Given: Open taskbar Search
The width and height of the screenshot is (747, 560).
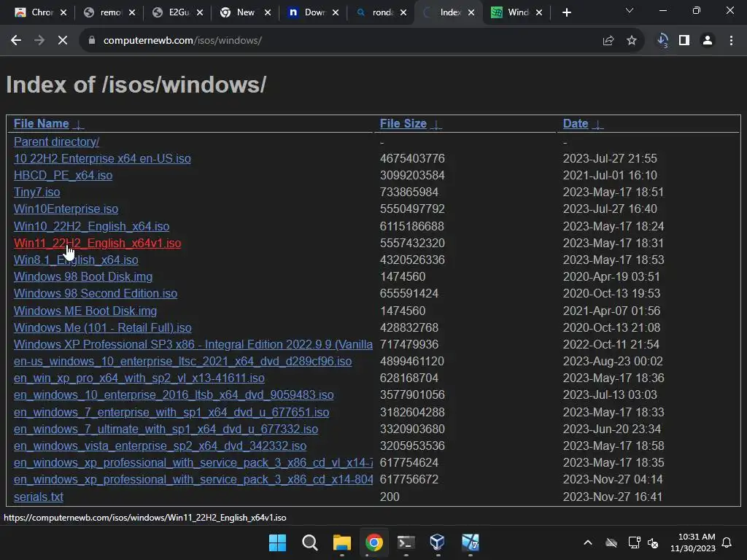Looking at the screenshot, I should click(x=309, y=542).
